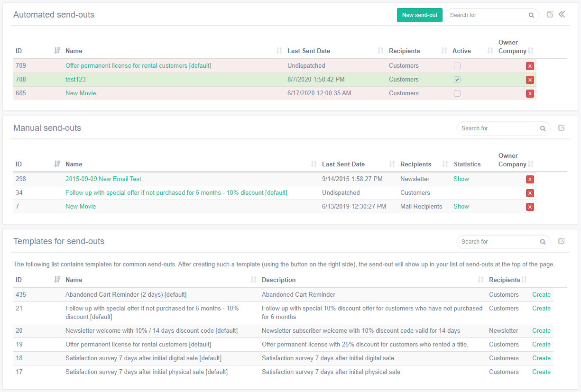Sort templates by Description column
Screen dimensions: 581x392
[x=480, y=280]
